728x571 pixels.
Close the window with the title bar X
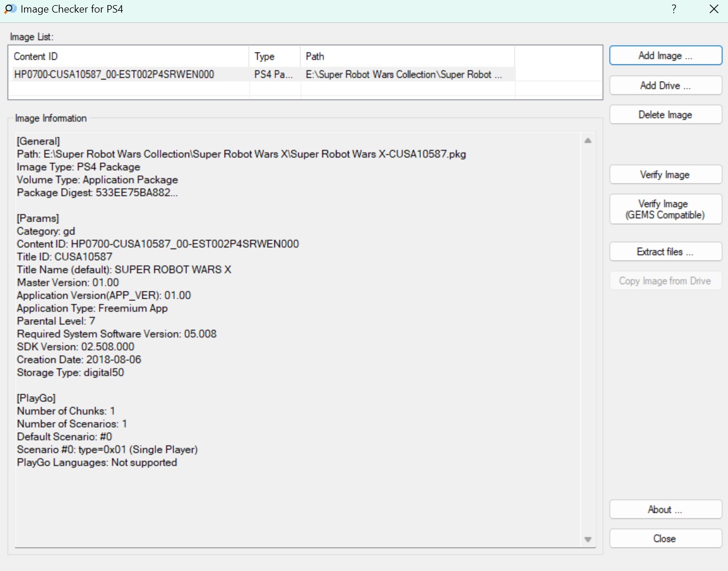click(x=714, y=9)
